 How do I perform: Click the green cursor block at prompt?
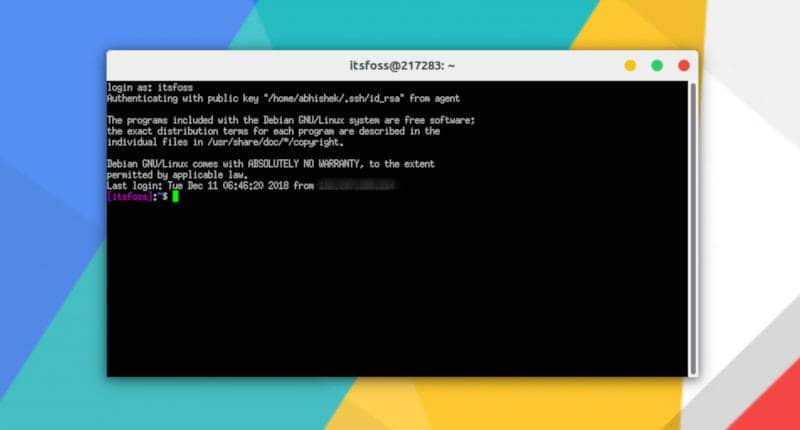point(176,196)
